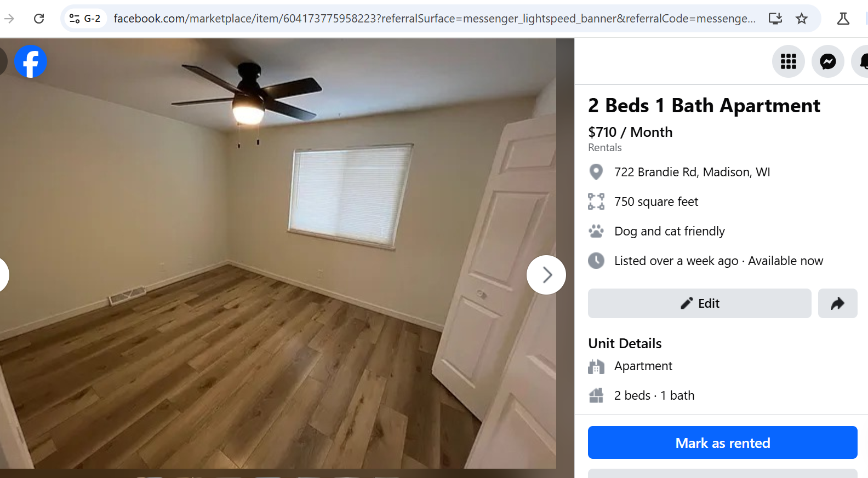
Task: Click the bedroom listing photo
Action: coord(278,253)
